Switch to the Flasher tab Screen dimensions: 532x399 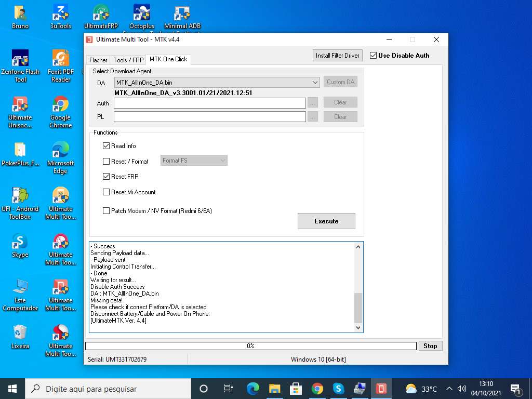coord(98,60)
